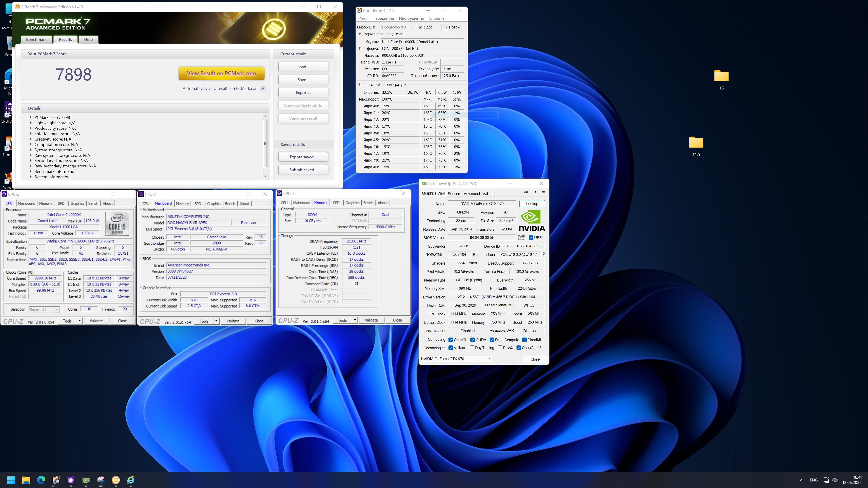
Task: Open the Core Temp processor selection dropdown
Action: (x=398, y=27)
